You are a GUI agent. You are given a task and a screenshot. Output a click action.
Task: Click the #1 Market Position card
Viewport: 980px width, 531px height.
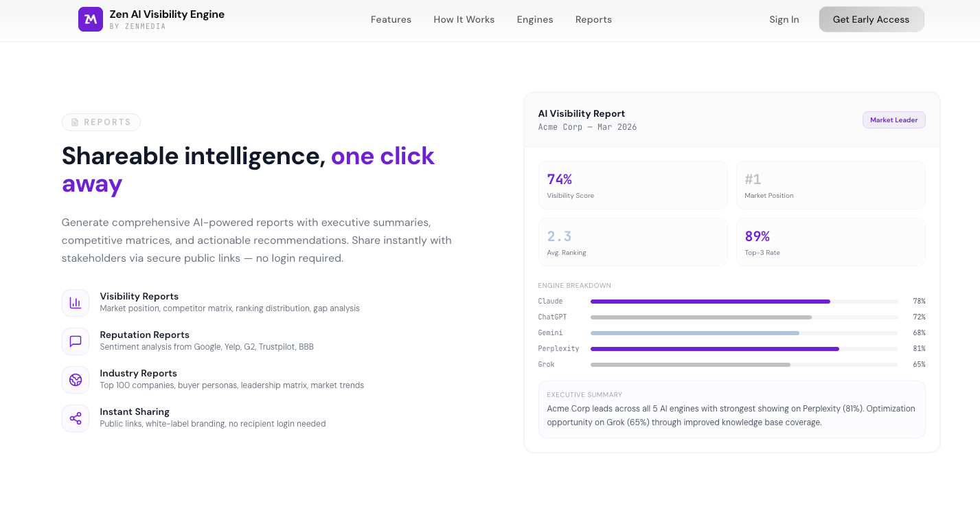(x=831, y=185)
